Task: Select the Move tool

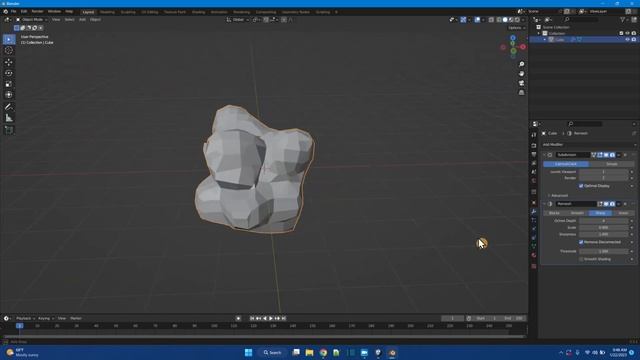Action: click(9, 62)
